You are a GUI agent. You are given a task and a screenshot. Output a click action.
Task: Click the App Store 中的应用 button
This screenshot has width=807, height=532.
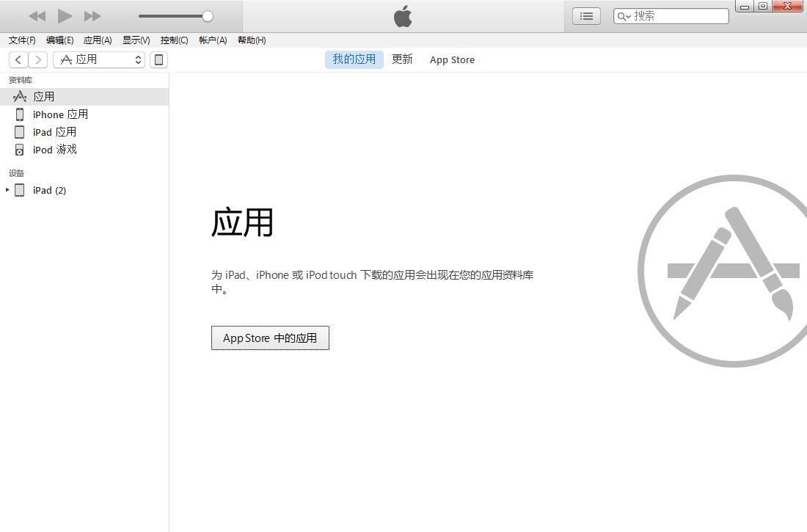point(270,338)
